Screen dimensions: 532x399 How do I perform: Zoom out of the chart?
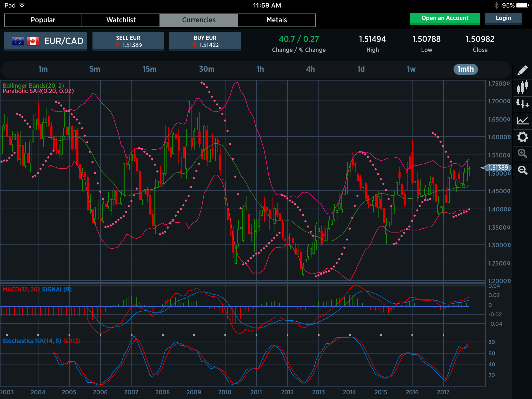click(x=522, y=170)
